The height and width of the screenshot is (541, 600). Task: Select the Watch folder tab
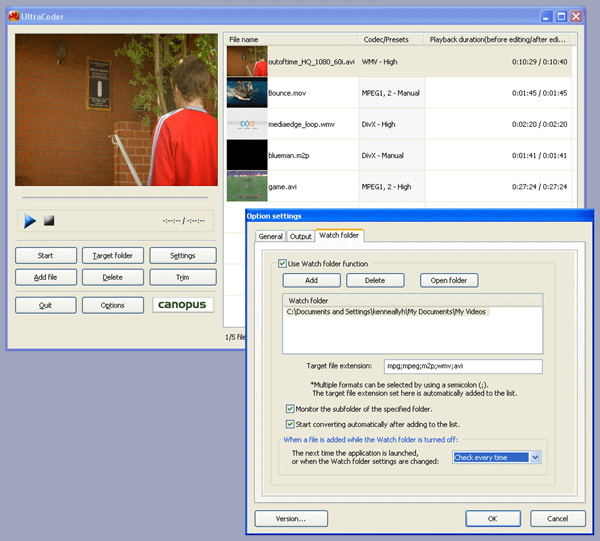click(339, 235)
